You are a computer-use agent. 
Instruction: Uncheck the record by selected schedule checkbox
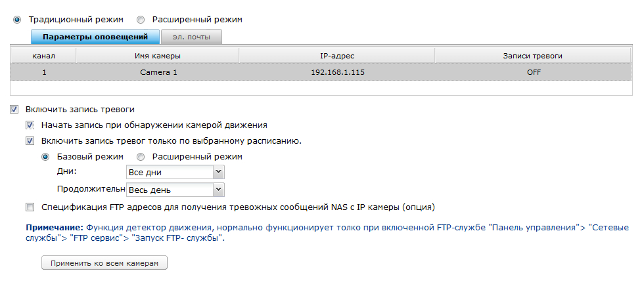[30, 140]
